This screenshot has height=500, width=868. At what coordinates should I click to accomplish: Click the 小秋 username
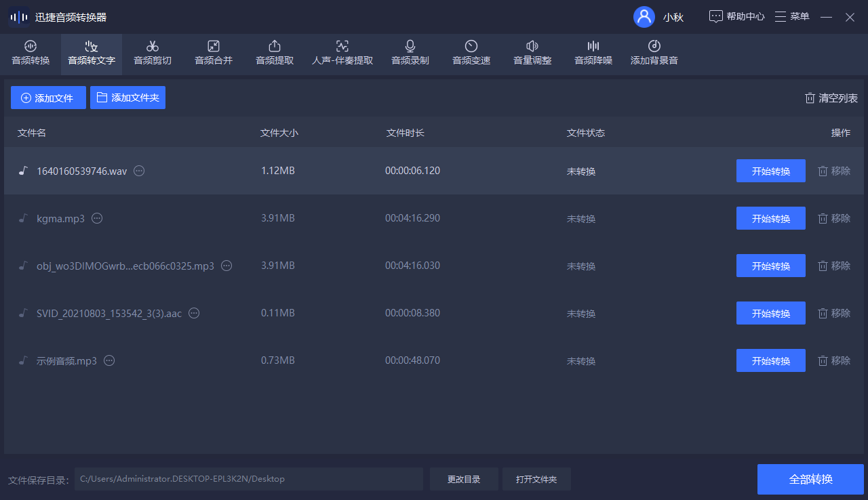673,18
